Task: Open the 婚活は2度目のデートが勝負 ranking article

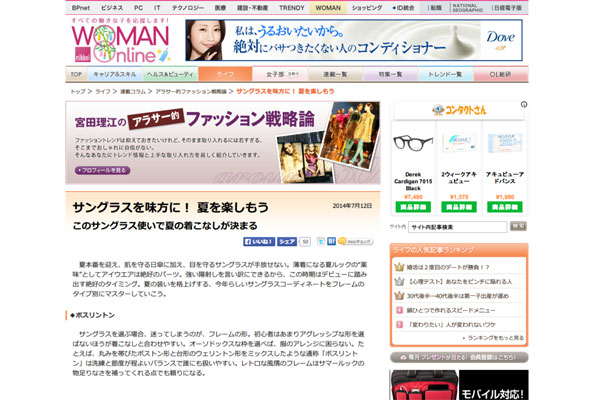Action: coord(448,267)
